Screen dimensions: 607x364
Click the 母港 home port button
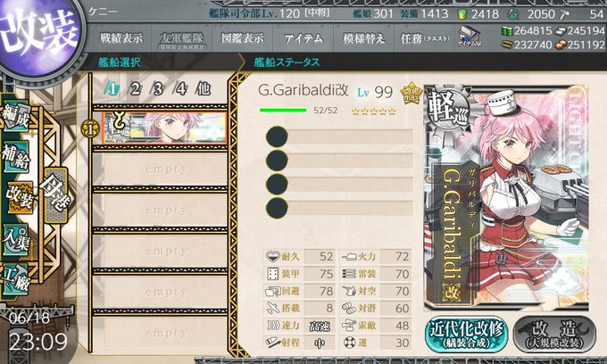(x=56, y=194)
